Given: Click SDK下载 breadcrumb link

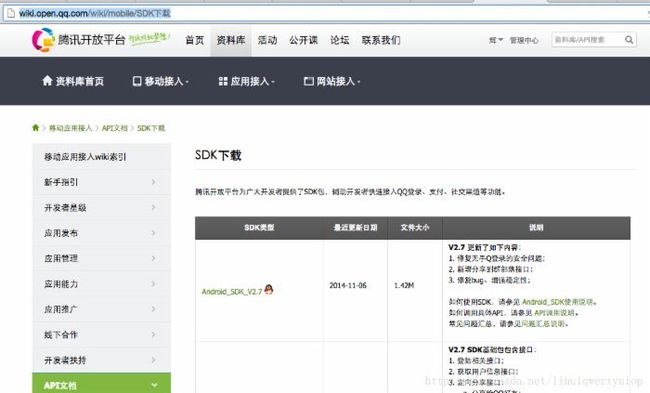Looking at the screenshot, I should click(x=151, y=128).
